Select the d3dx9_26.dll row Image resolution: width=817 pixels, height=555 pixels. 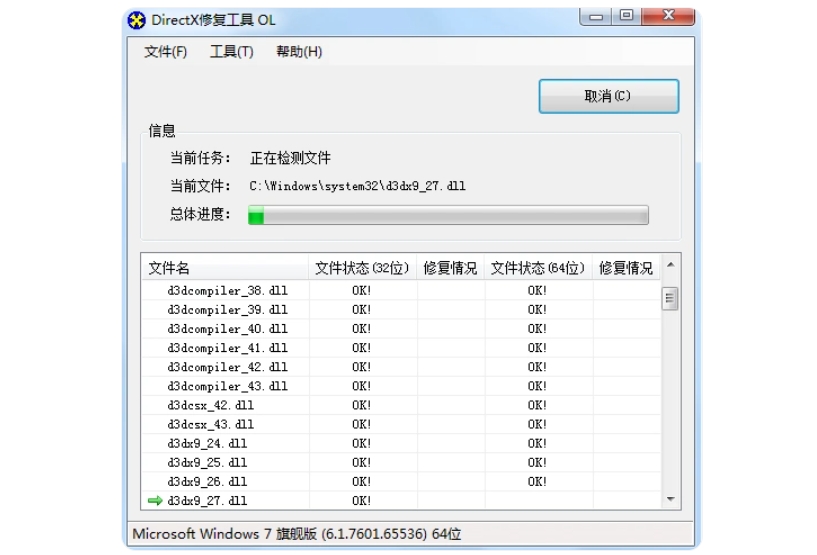[x=401, y=482]
